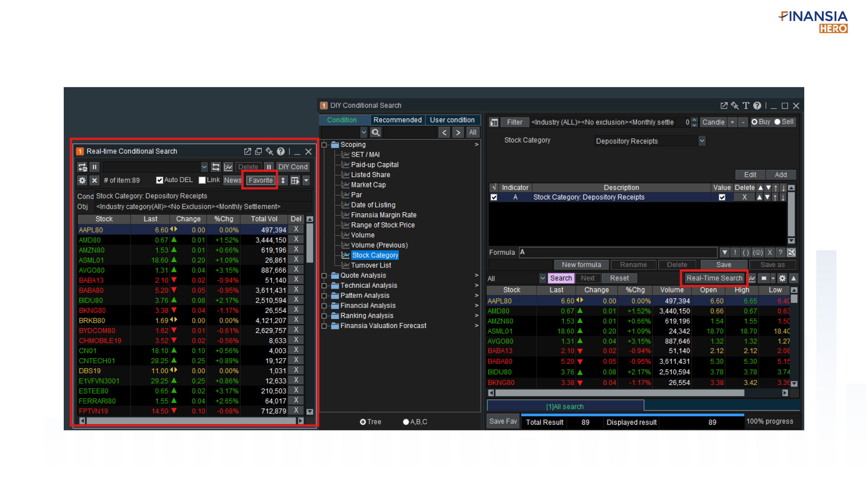Screen dimensions: 868x488
Task: Click the Real-Time Search button
Action: pyautogui.click(x=714, y=278)
